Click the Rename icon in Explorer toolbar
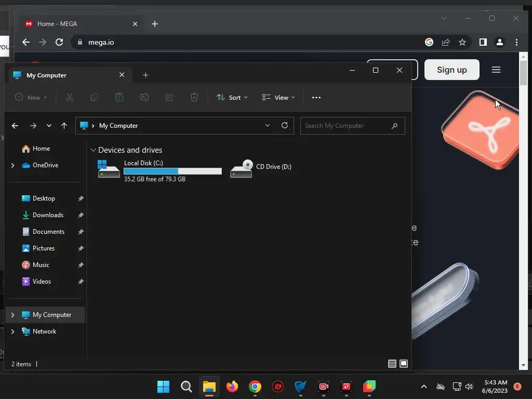The height and width of the screenshot is (399, 532). (144, 97)
